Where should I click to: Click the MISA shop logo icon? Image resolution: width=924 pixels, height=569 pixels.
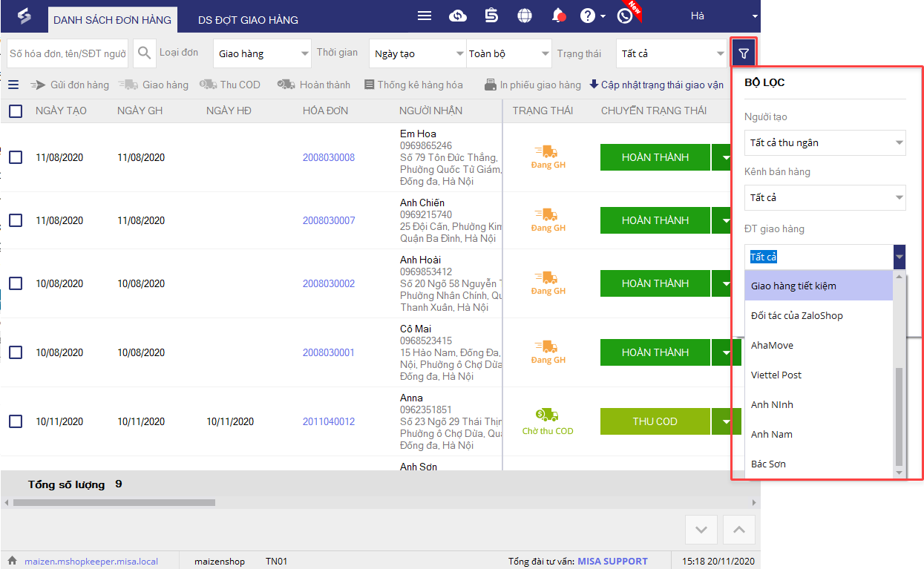point(24,16)
